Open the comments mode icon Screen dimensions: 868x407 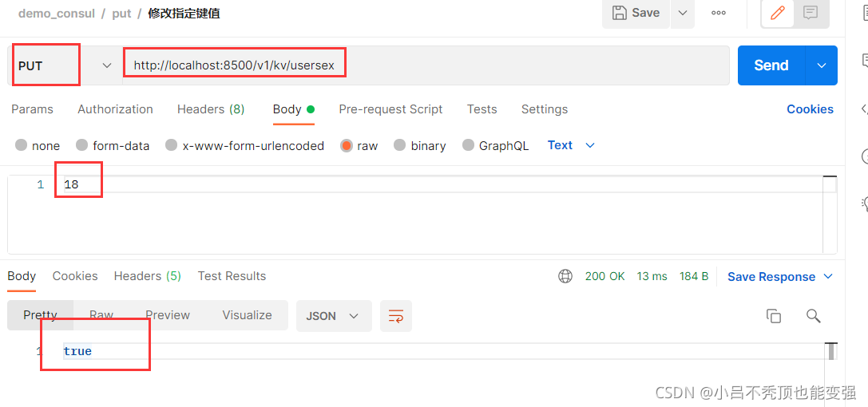point(811,13)
